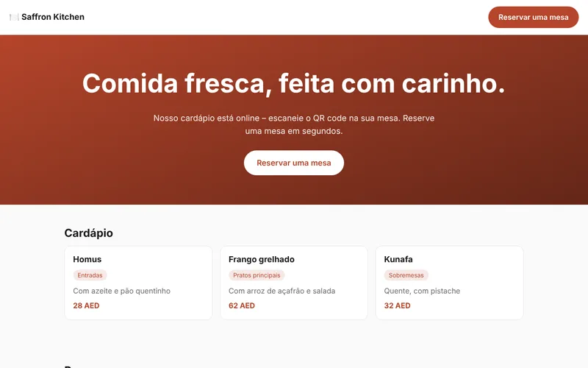This screenshot has height=368, width=588.
Task: Open the Homus menu card
Action: pyautogui.click(x=138, y=283)
